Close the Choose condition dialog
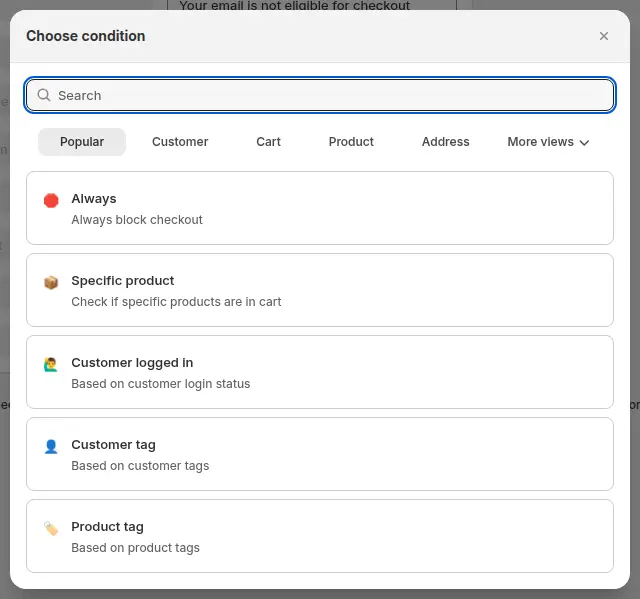Image resolution: width=640 pixels, height=599 pixels. coord(604,36)
